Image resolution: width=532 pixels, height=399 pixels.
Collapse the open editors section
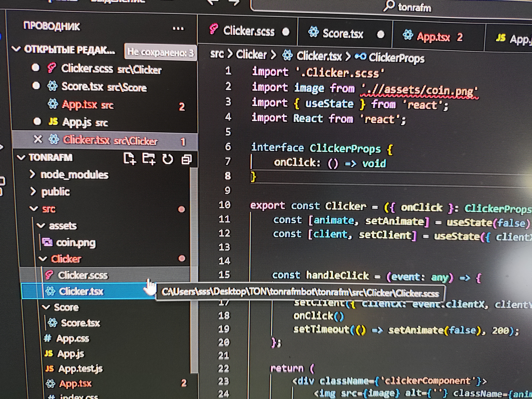coord(16,49)
